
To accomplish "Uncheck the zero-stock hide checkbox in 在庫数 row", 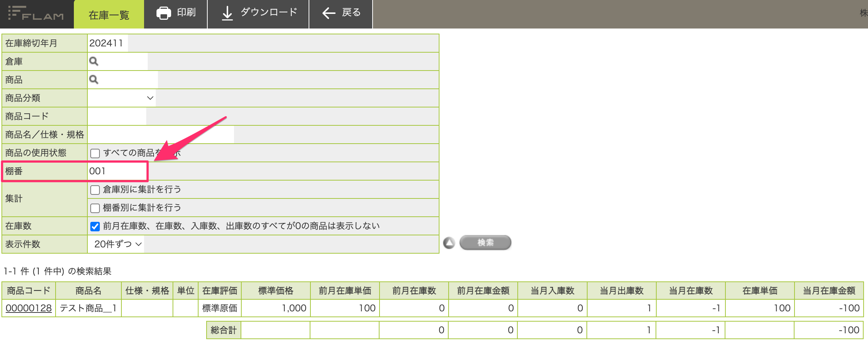I will 95,226.
